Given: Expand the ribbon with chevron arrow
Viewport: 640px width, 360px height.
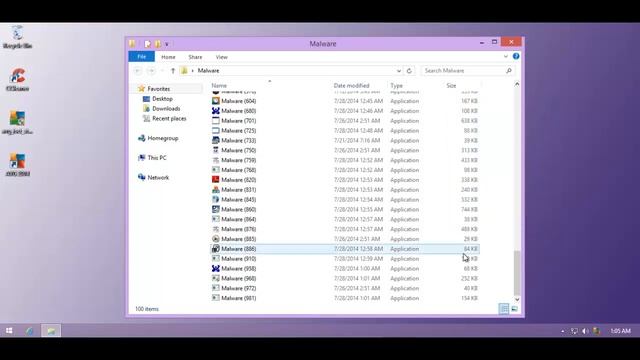Looking at the screenshot, I should point(506,56).
